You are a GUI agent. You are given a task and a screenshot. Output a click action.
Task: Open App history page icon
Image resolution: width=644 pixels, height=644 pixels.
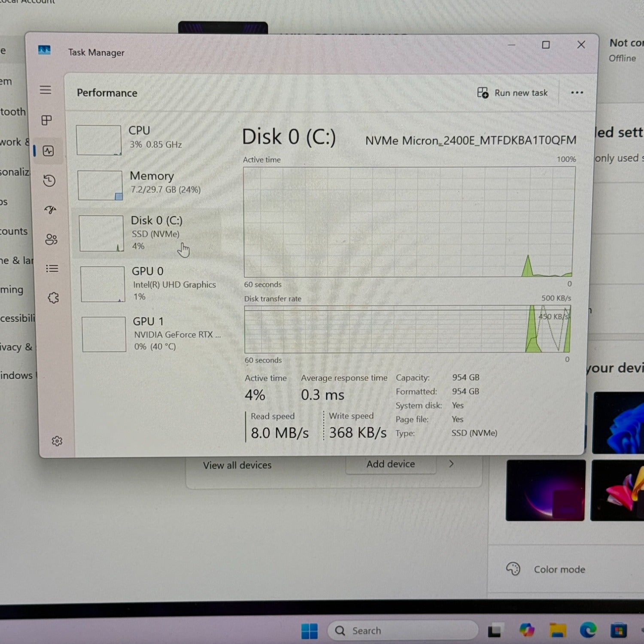point(49,180)
